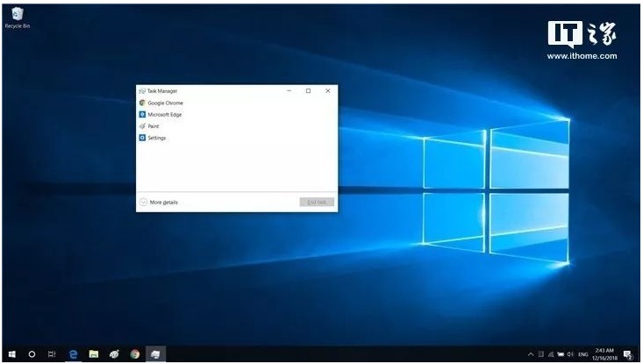Open the Action Center notifications icon
Image resolution: width=643 pixels, height=364 pixels.
[x=628, y=354]
